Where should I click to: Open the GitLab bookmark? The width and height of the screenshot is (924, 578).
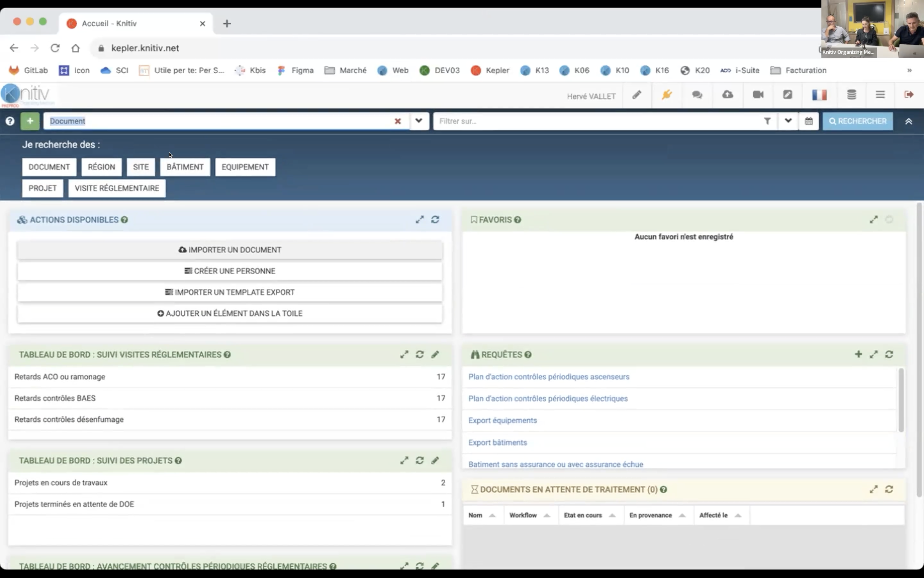point(28,70)
